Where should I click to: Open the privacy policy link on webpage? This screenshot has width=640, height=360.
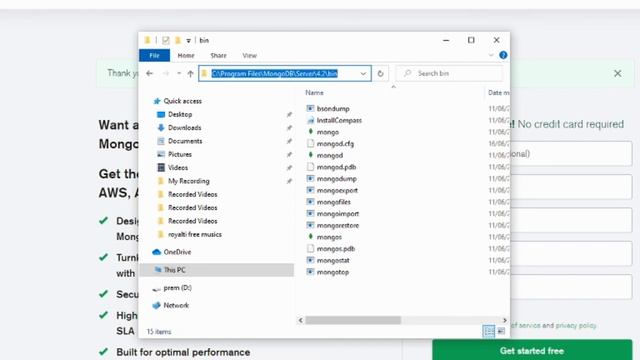point(576,325)
